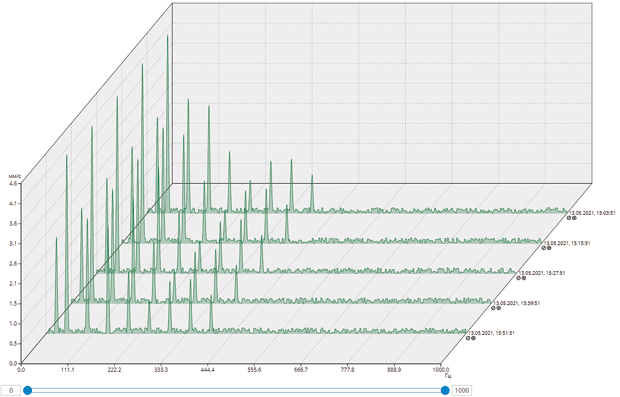
Task: Click the 555.6 frequency axis tick label
Action: (254, 370)
